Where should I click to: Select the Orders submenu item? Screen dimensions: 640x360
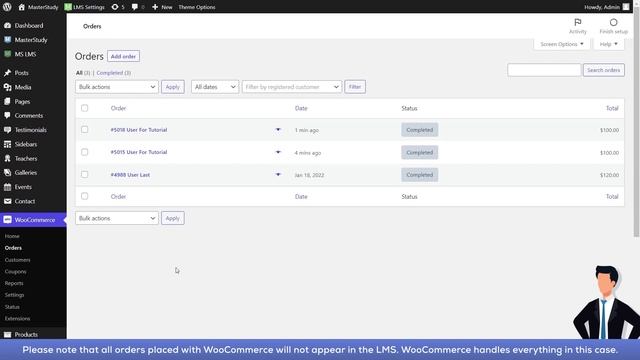[x=13, y=248]
